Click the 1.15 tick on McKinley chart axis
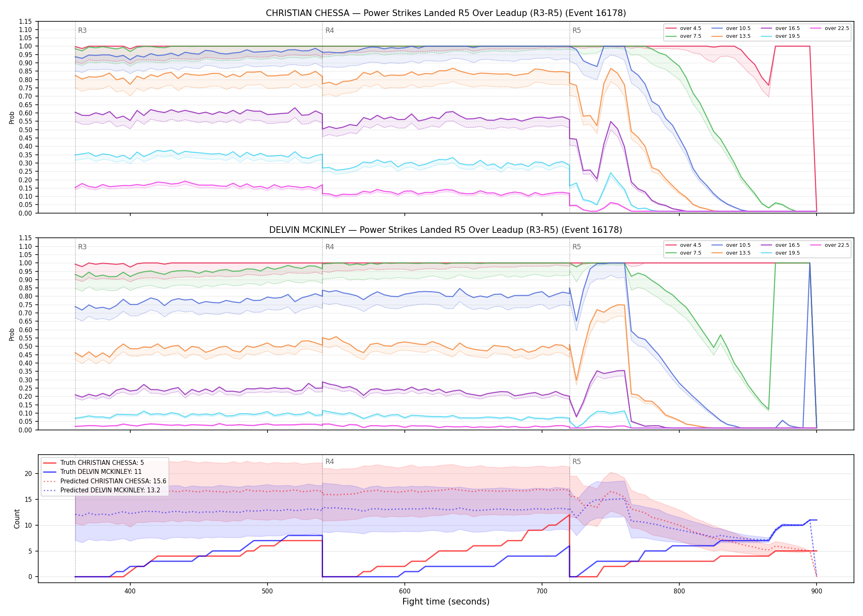Screen dimensions: 863x616 coord(25,238)
